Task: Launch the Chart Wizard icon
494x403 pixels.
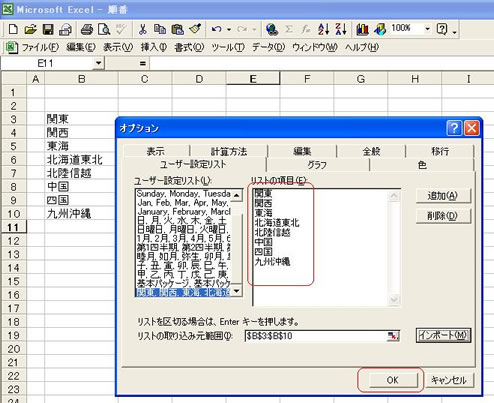Action: [362, 29]
